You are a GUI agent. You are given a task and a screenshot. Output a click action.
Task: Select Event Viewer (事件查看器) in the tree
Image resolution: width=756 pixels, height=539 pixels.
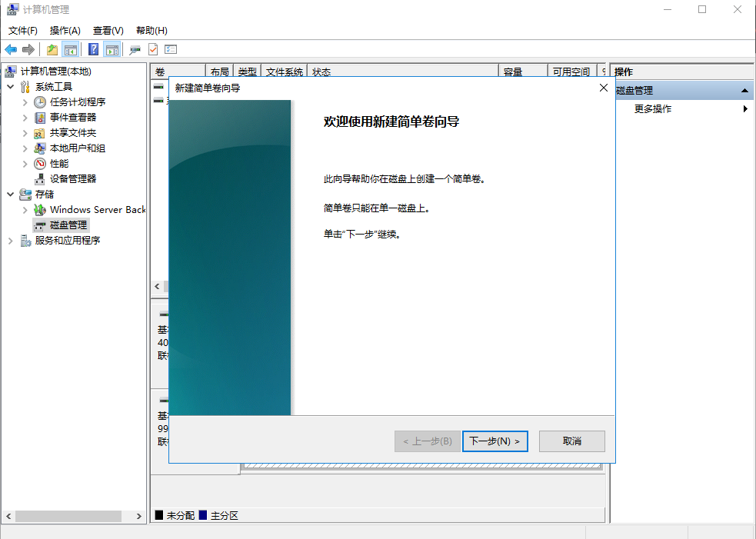[x=73, y=117]
